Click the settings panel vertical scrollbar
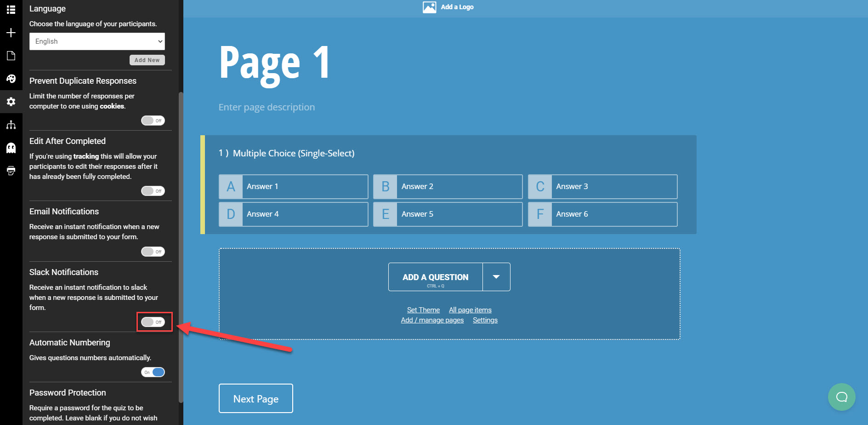Viewport: 868px width, 425px height. [x=181, y=247]
